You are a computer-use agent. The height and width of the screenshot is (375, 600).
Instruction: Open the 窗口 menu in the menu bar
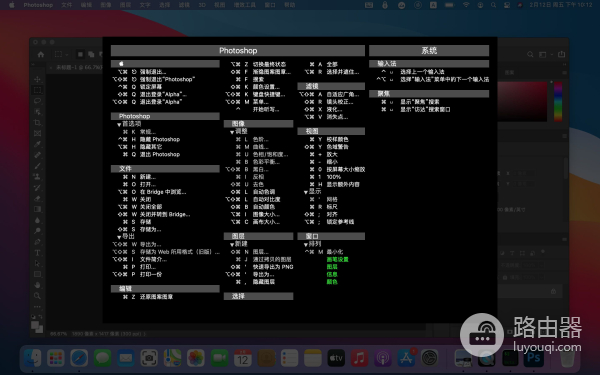click(270, 5)
